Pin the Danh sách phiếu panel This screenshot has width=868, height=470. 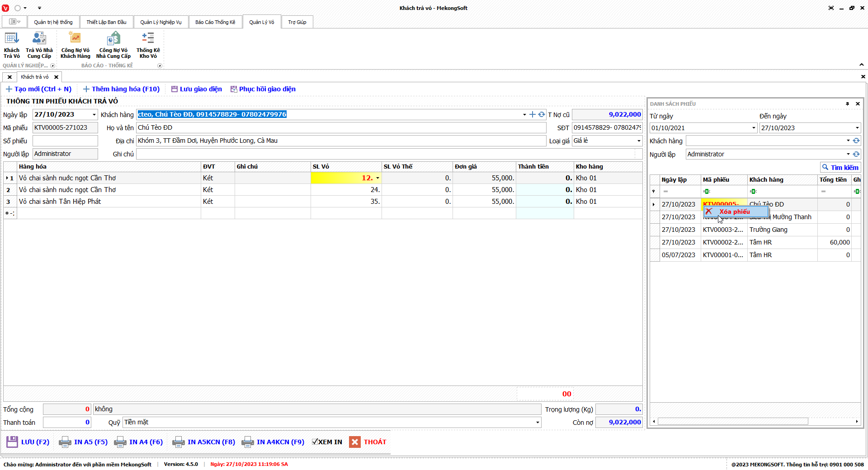pyautogui.click(x=847, y=104)
